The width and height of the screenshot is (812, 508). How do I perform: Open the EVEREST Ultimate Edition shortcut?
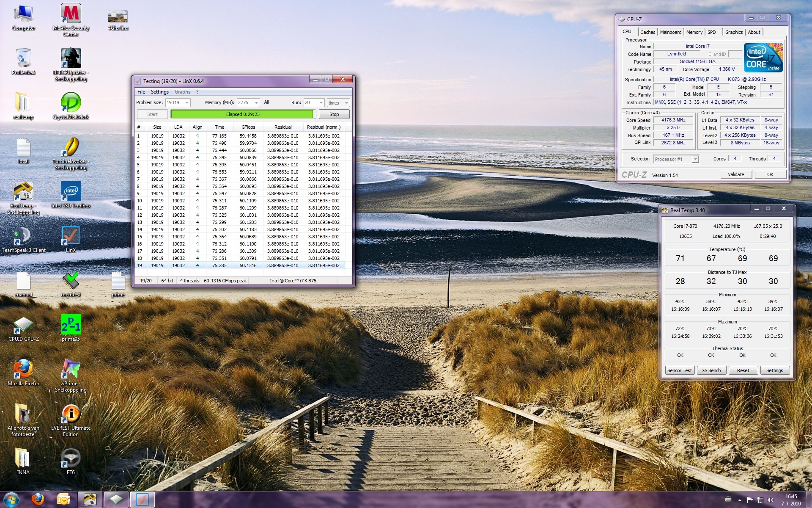pyautogui.click(x=71, y=414)
